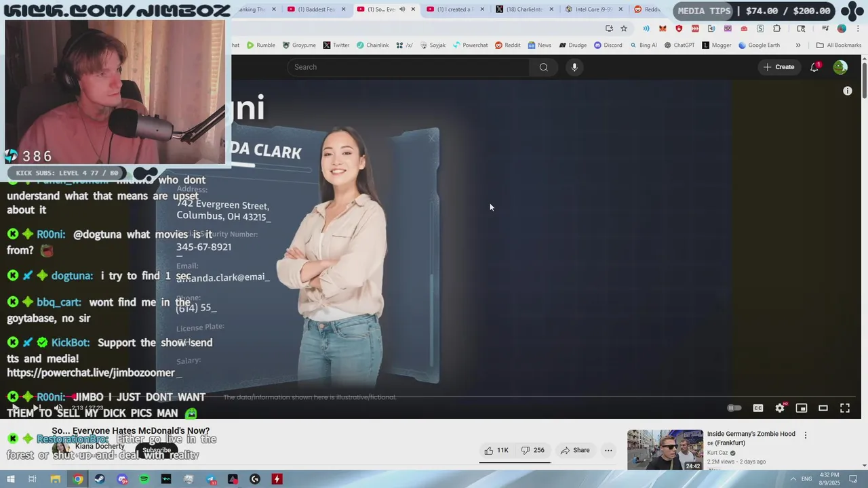Open the Soyjak bookmark
868x488 pixels.
coord(433,45)
